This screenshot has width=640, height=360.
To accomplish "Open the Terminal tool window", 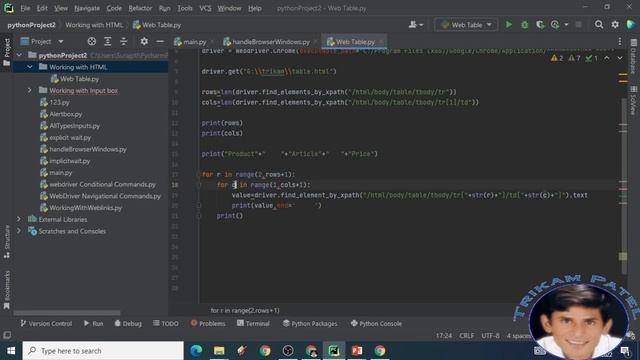I will (253, 323).
